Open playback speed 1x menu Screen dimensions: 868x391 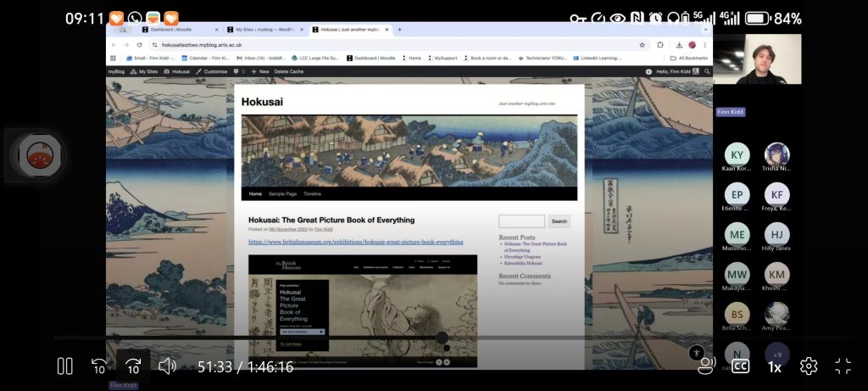(x=774, y=366)
